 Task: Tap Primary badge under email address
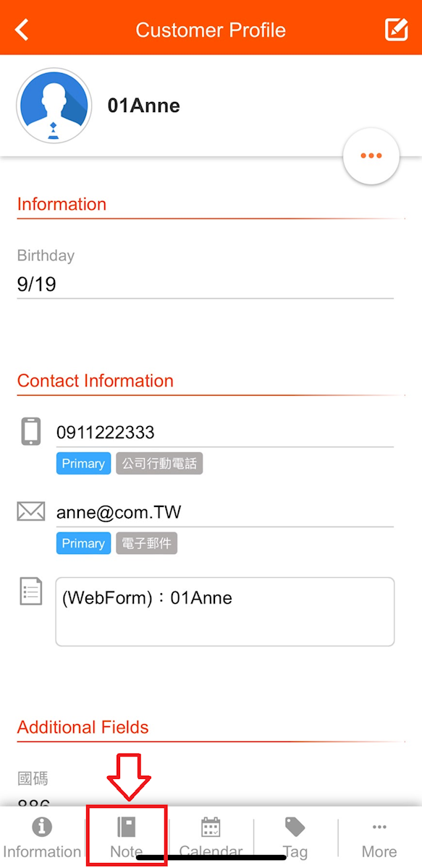[x=83, y=544]
